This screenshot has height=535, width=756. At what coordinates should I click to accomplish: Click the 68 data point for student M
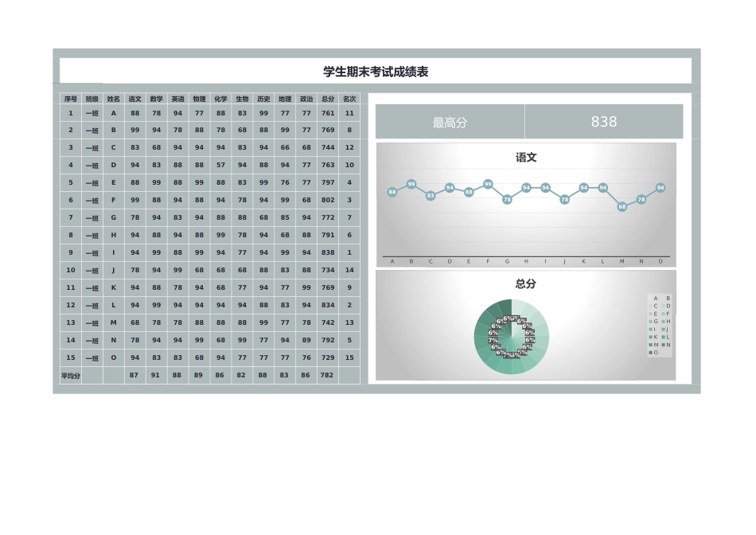click(x=622, y=207)
